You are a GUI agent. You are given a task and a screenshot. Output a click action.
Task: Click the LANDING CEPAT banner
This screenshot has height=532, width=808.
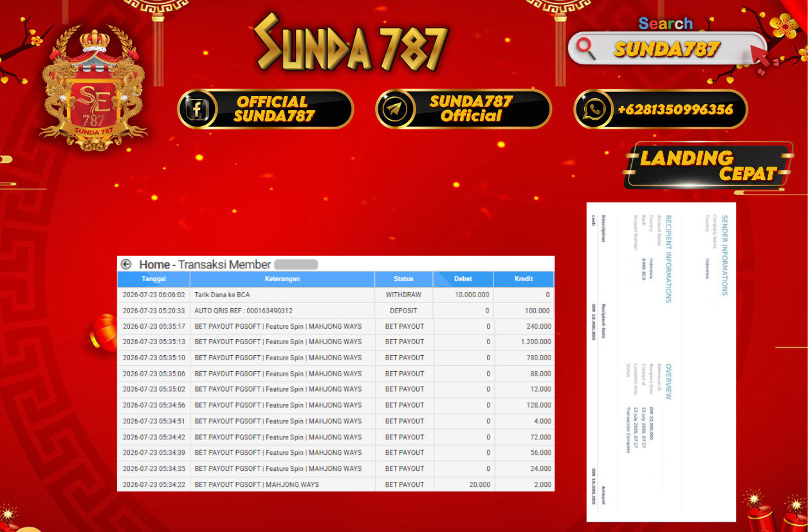[x=708, y=165]
